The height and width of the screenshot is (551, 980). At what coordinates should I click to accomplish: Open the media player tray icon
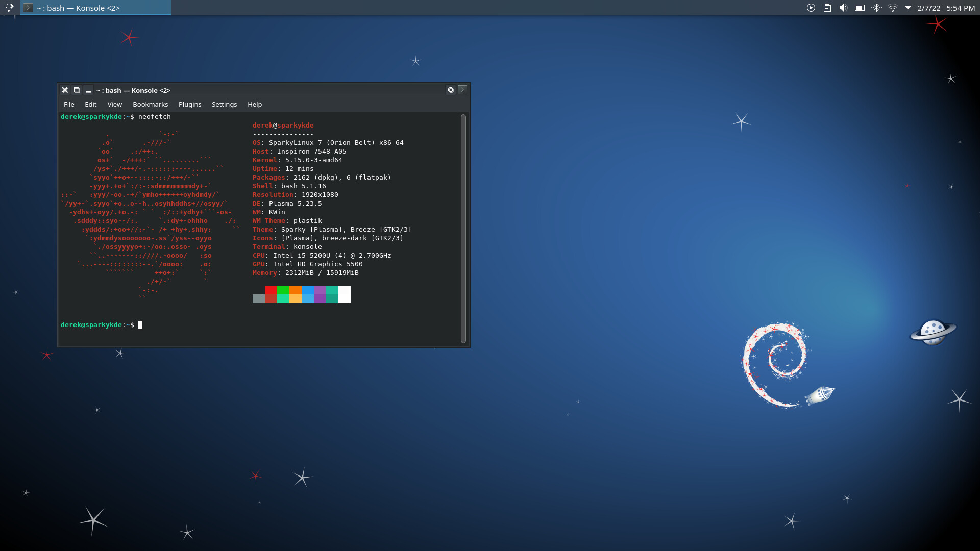[811, 8]
